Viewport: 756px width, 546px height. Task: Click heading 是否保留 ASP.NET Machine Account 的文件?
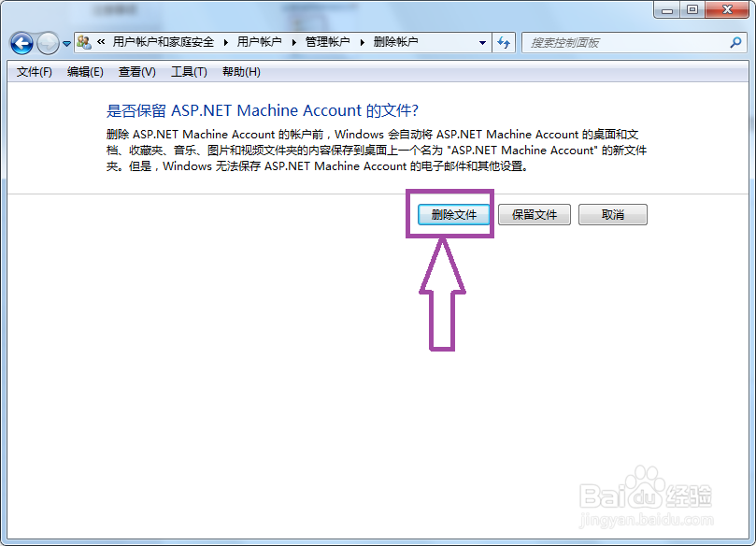[x=263, y=110]
